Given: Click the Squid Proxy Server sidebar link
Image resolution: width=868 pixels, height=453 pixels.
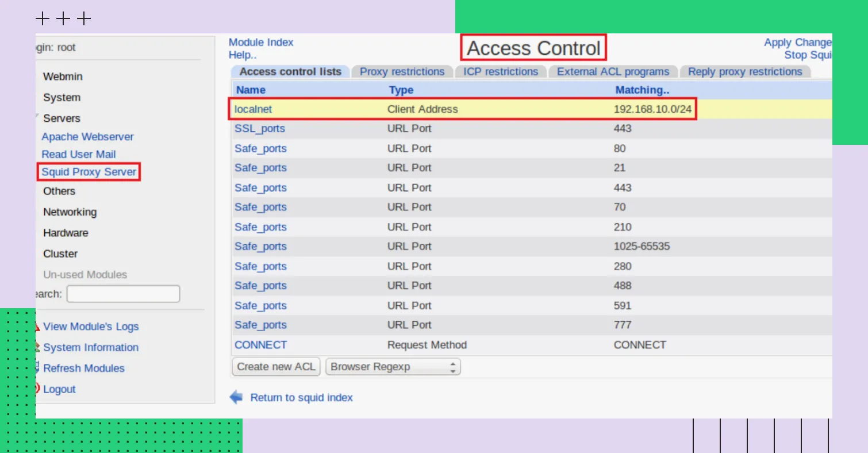Looking at the screenshot, I should pos(89,172).
